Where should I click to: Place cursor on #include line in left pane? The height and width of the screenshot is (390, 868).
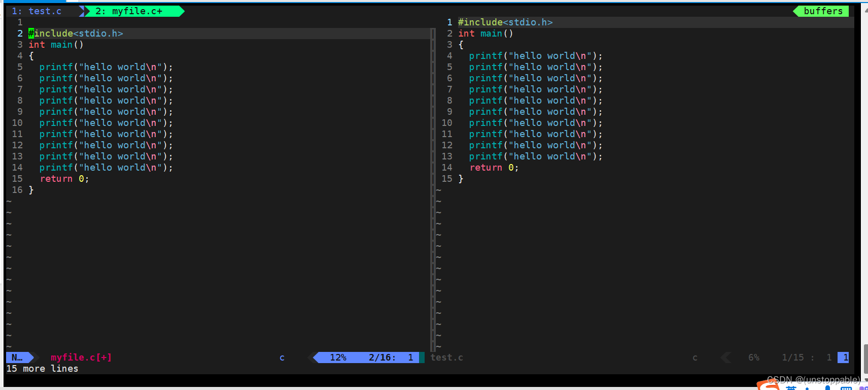(x=76, y=34)
